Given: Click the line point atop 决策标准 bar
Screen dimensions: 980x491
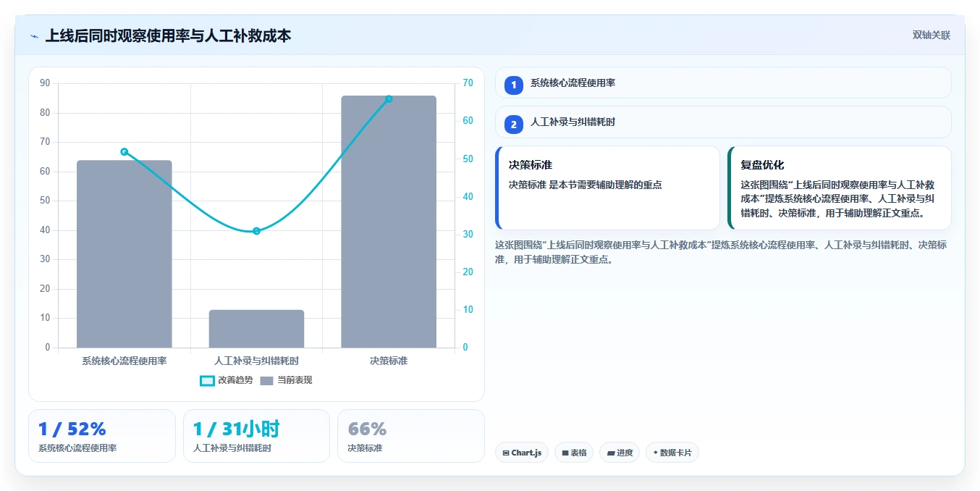Looking at the screenshot, I should tap(389, 98).
